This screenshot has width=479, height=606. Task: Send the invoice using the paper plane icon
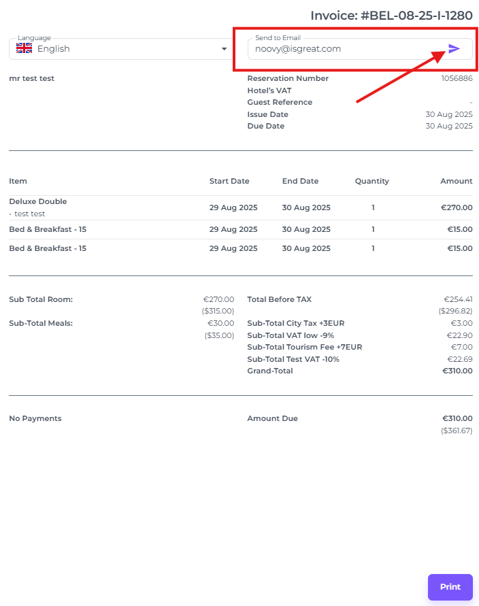pyautogui.click(x=454, y=49)
